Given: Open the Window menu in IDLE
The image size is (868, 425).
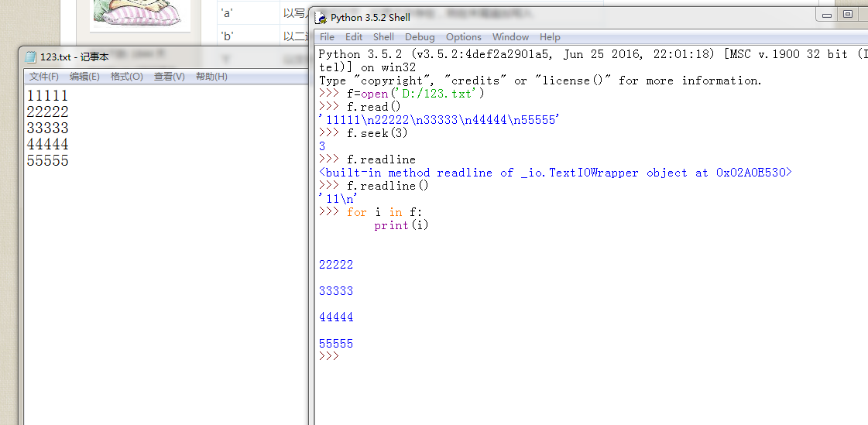Looking at the screenshot, I should [510, 37].
